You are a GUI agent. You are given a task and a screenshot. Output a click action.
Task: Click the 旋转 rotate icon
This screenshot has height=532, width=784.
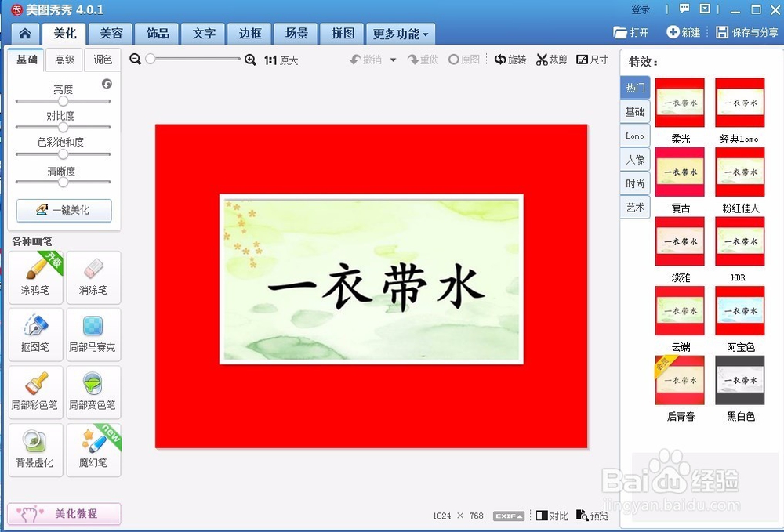tap(510, 59)
